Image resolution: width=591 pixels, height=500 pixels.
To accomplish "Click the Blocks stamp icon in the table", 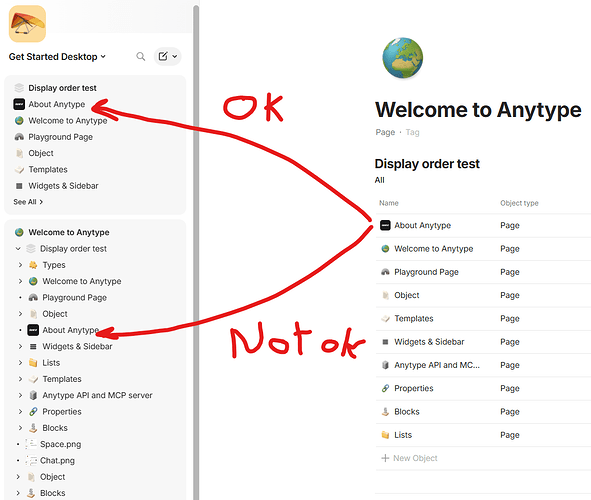I will pyautogui.click(x=385, y=411).
